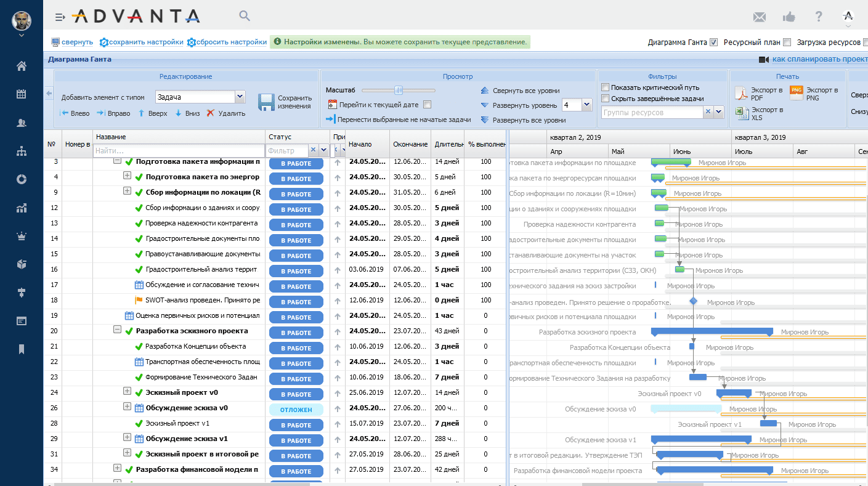
Task: Open the mail envelope icon in header
Action: pyautogui.click(x=760, y=17)
